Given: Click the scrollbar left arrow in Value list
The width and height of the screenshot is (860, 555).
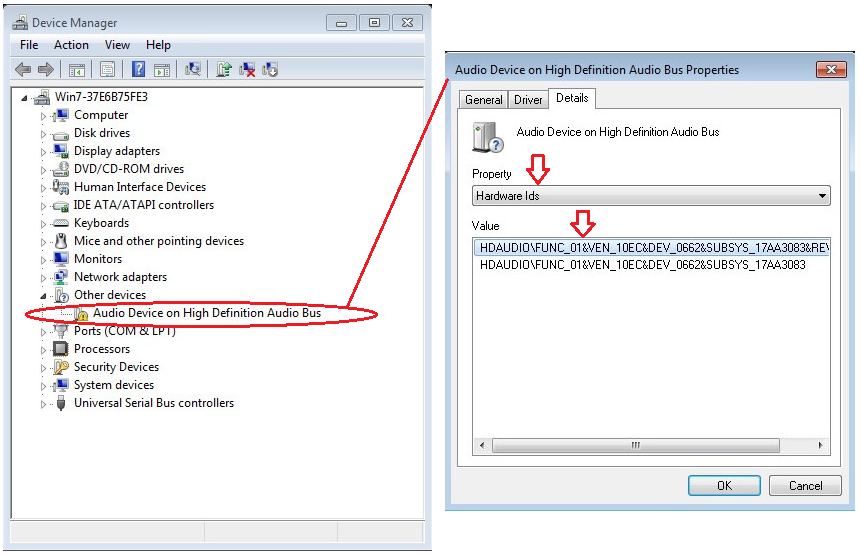Looking at the screenshot, I should pyautogui.click(x=482, y=445).
